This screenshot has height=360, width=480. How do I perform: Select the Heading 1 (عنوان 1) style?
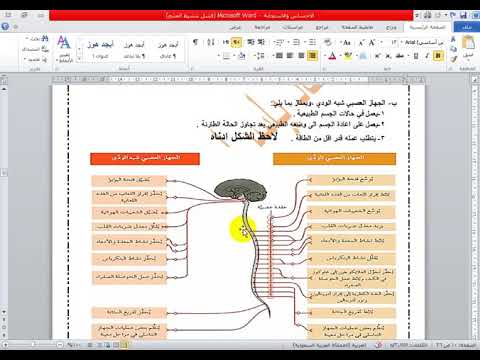(100, 50)
